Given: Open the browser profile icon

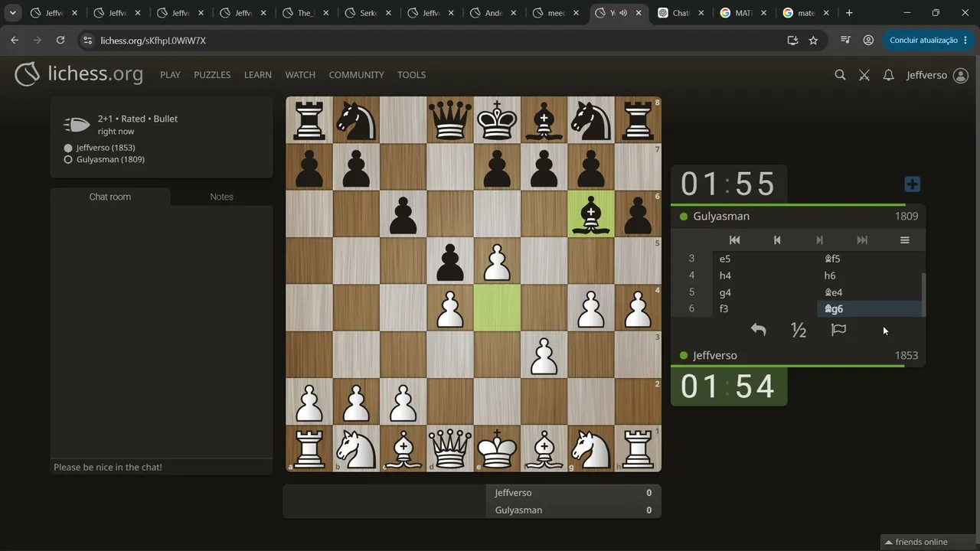Looking at the screenshot, I should pyautogui.click(x=868, y=41).
